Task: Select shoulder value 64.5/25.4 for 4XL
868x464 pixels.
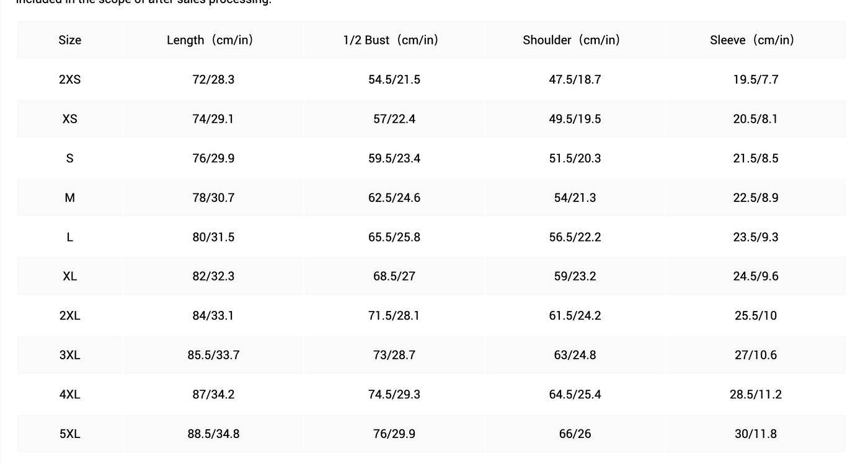Action: [x=575, y=394]
